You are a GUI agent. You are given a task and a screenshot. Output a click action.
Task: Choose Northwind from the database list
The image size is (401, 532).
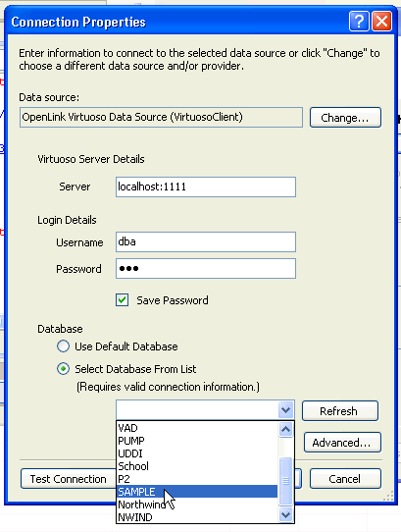197,505
